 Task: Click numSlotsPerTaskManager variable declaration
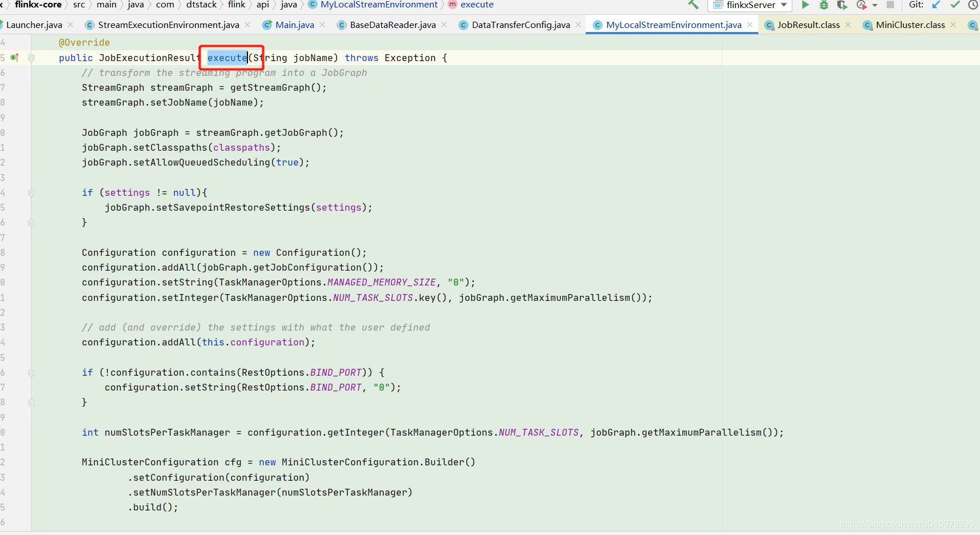click(x=167, y=432)
